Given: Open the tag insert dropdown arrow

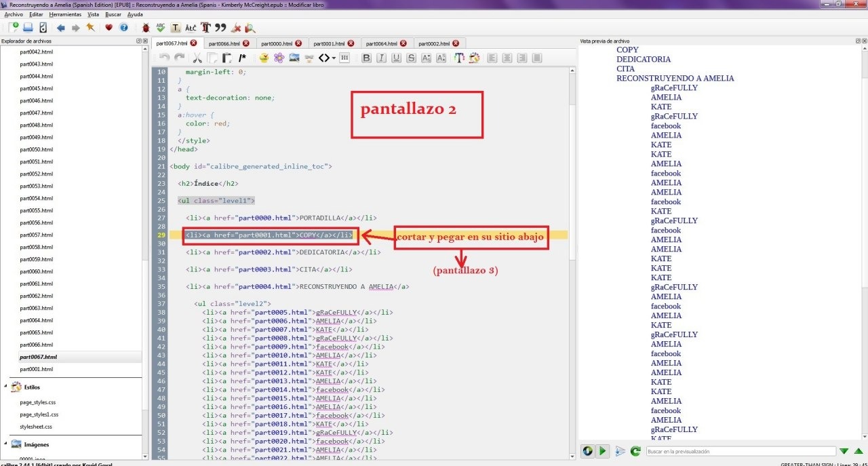Looking at the screenshot, I should coord(334,58).
